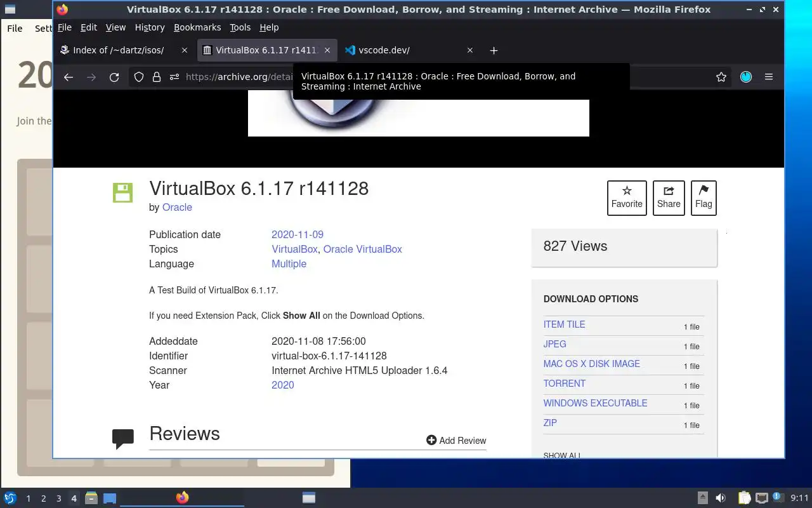This screenshot has height=508, width=812.
Task: Click the notification icon with blue badge
Action: (x=778, y=498)
